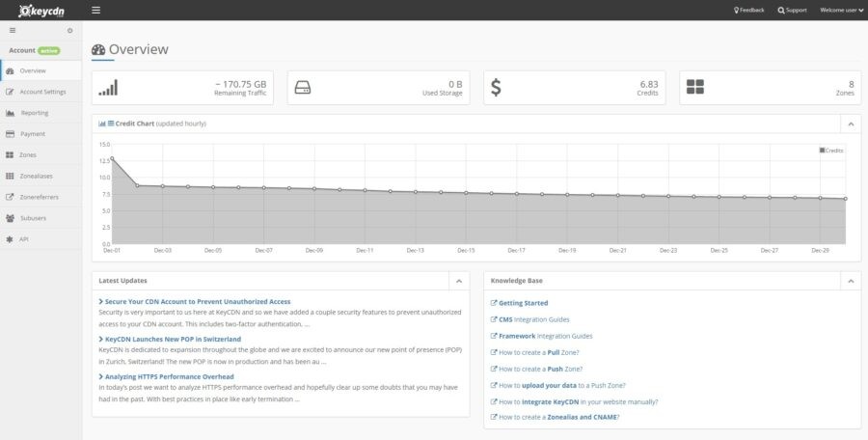Open Subusers in the sidebar
Screen dimensions: 868x440
click(x=41, y=218)
